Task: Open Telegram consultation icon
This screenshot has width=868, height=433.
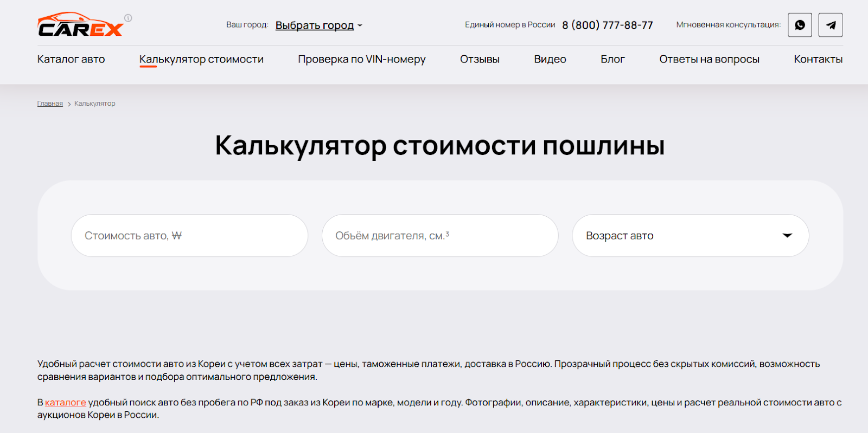Action: [831, 25]
